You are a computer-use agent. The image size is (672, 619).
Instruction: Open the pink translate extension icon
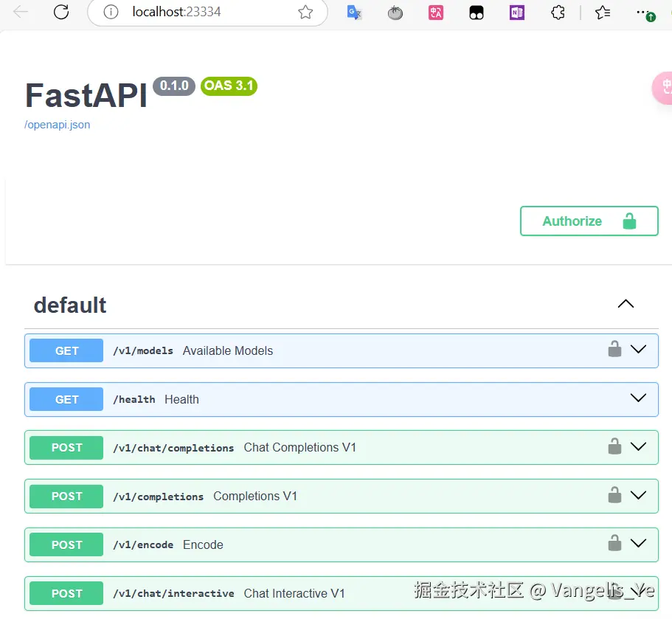[436, 13]
